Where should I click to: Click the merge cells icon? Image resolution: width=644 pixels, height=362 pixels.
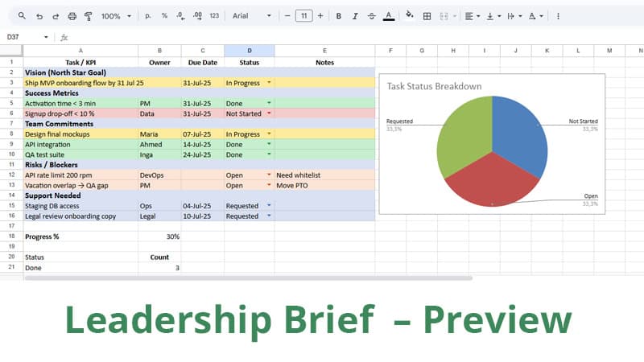[x=444, y=16]
